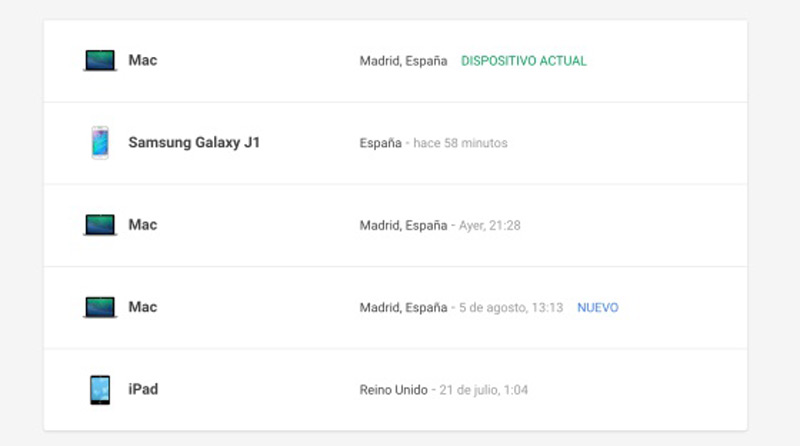Click 'Madrid, España' beside Ayer 21:28

pos(403,225)
